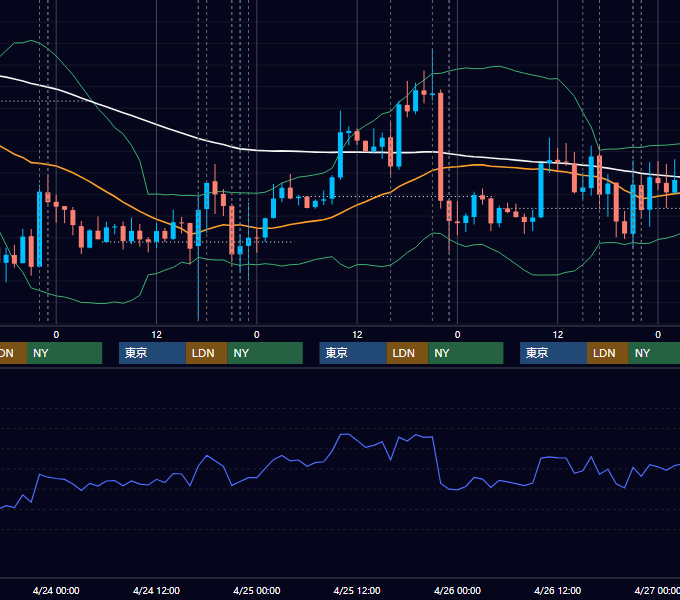Click the 4/26 12:00 date label
The width and height of the screenshot is (680, 600).
pos(557,590)
